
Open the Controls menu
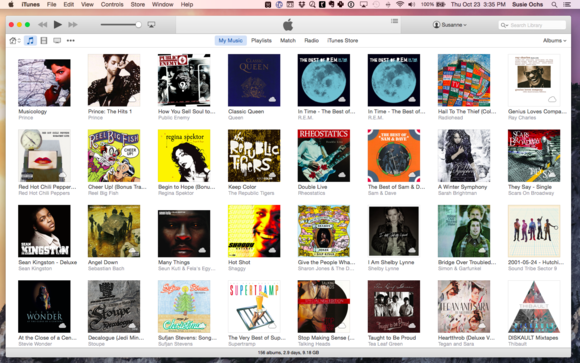coord(112,4)
